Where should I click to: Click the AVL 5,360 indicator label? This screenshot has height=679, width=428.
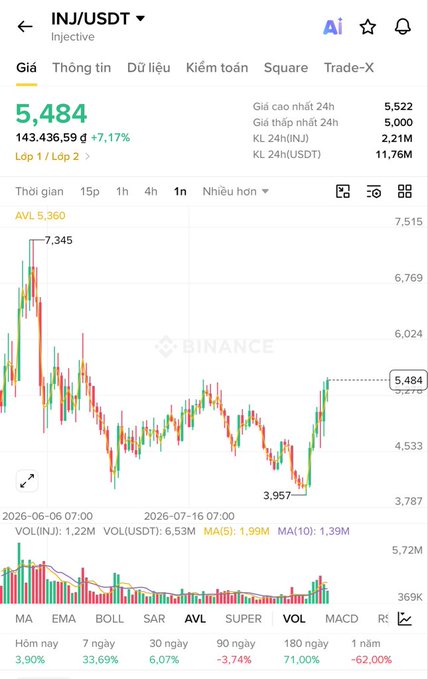(40, 216)
